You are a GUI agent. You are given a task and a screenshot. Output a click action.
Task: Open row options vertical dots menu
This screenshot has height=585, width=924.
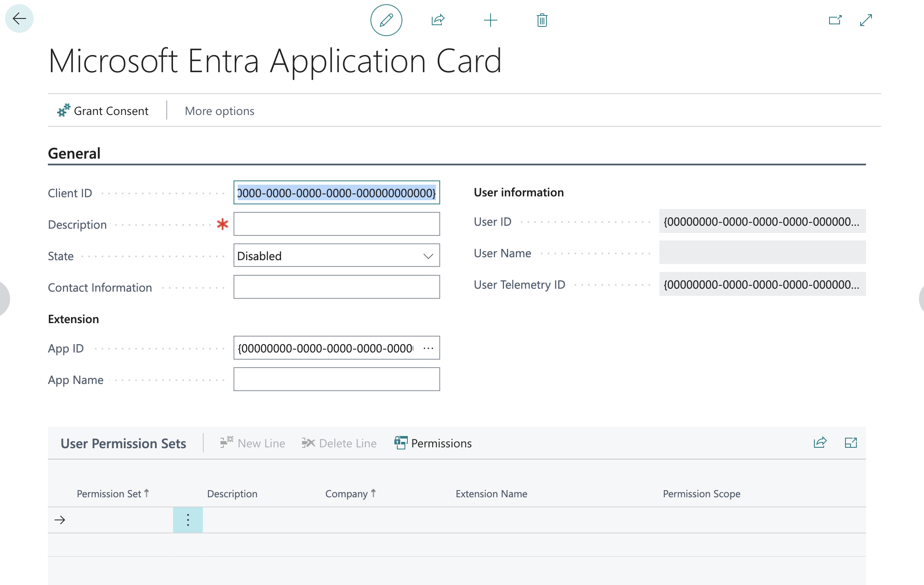[x=188, y=520]
